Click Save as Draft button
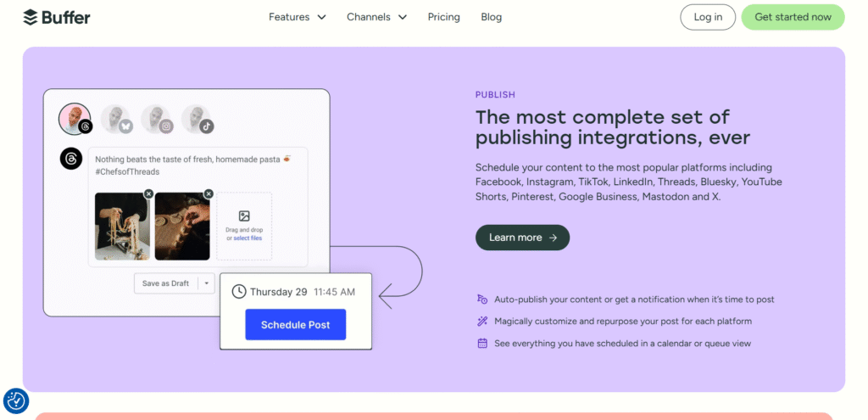868x420 pixels. (x=165, y=283)
